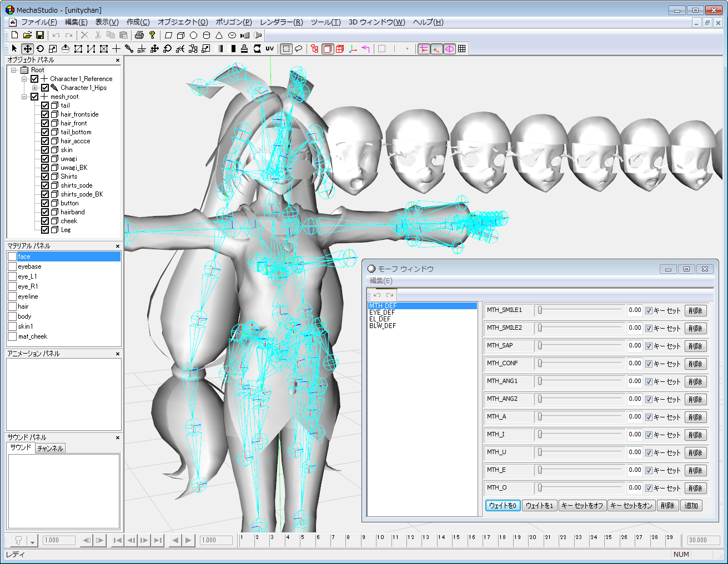Click the 追加 button
728x564 pixels.
(691, 506)
